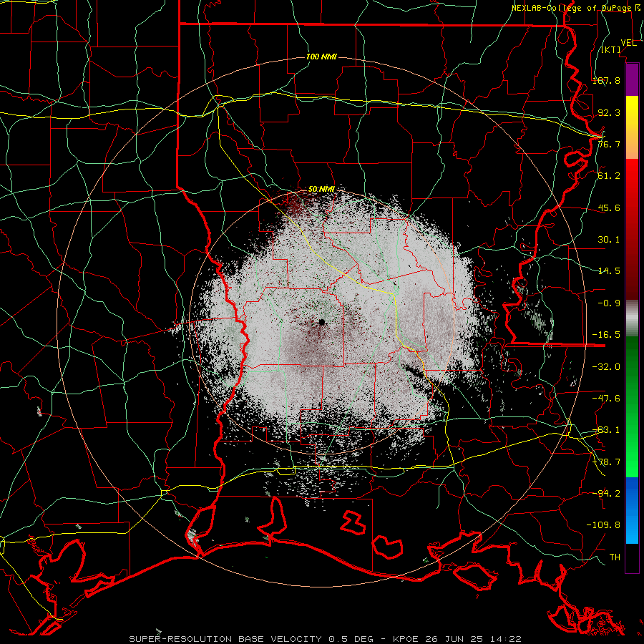Pick the blue segment of the color bar
The height and width of the screenshot is (644, 644).
coord(632,510)
